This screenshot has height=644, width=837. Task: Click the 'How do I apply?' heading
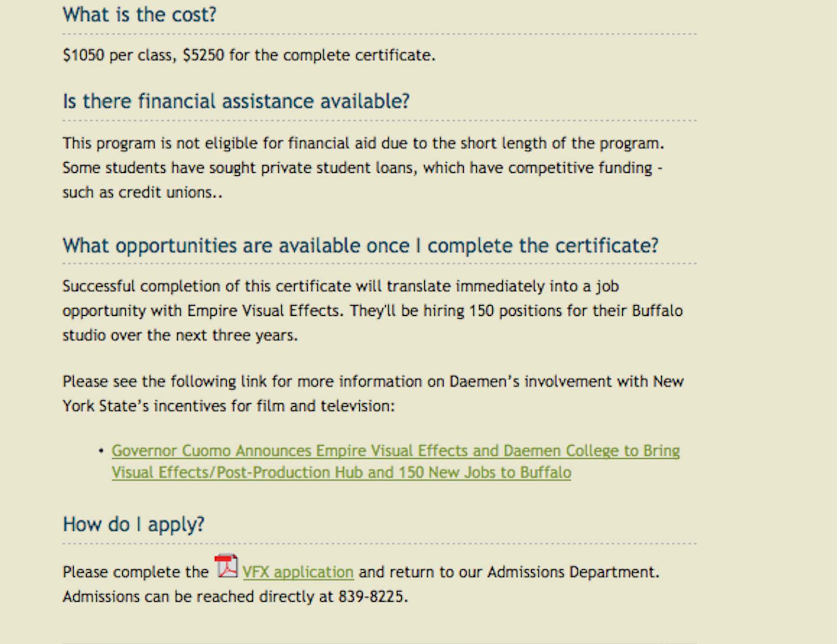pos(133,525)
